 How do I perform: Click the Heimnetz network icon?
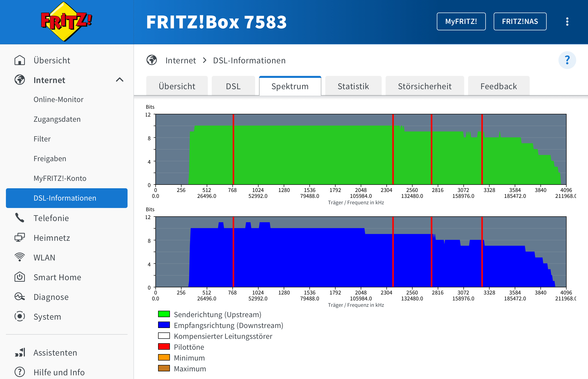(20, 238)
